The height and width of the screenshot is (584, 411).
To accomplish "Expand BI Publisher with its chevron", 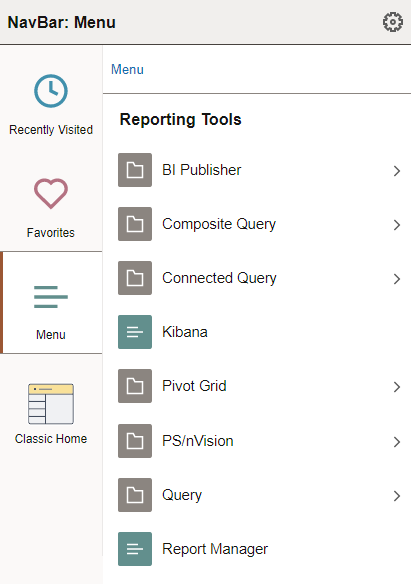I will coord(397,171).
